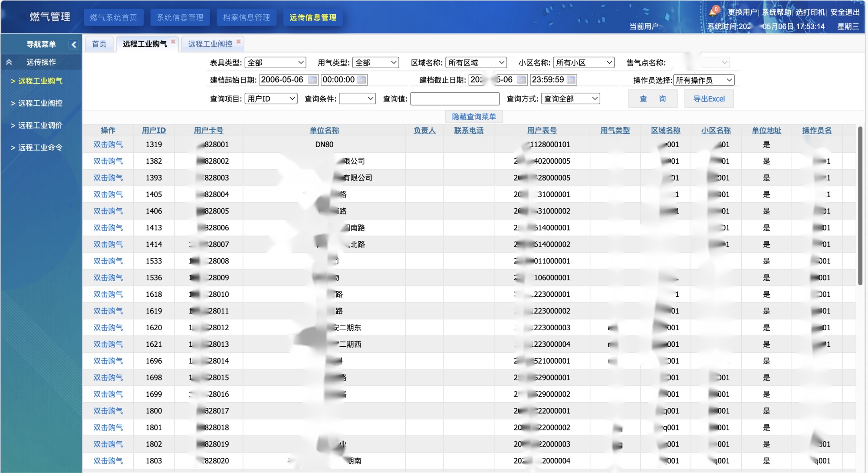Open the 表具类型 dropdown
The height and width of the screenshot is (473, 868).
(x=275, y=62)
